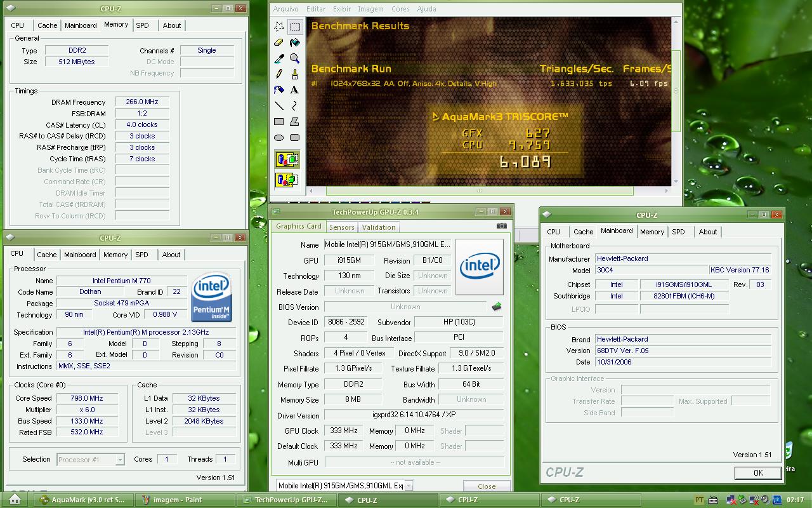Click the DRAM Frequency value 266.0 MHz
812x508 pixels.
point(142,102)
